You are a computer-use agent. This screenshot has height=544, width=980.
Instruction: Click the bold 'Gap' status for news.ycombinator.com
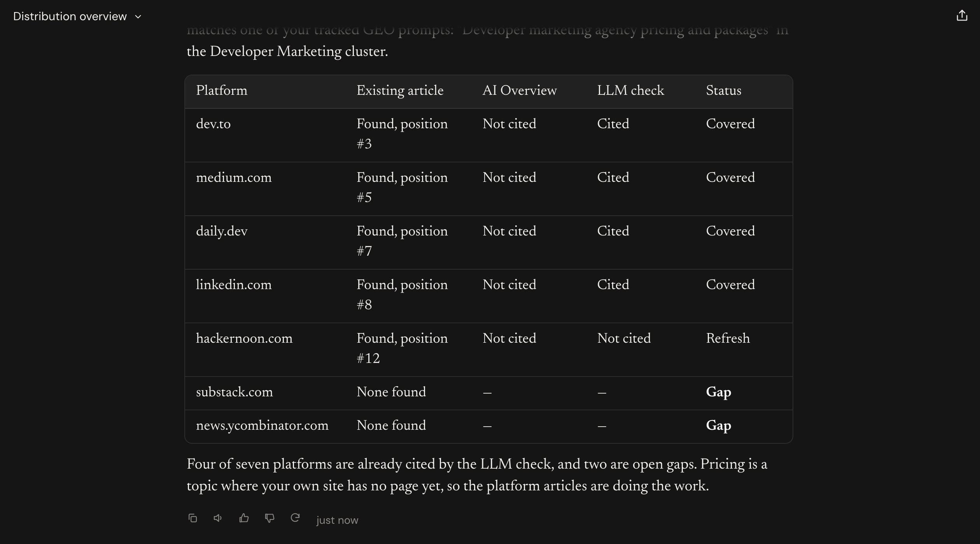click(x=718, y=425)
